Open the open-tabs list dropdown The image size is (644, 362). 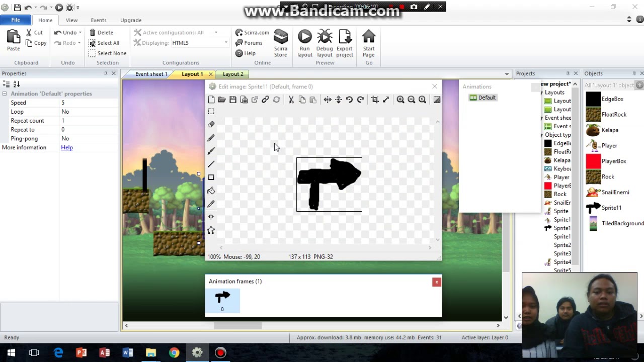pos(507,74)
